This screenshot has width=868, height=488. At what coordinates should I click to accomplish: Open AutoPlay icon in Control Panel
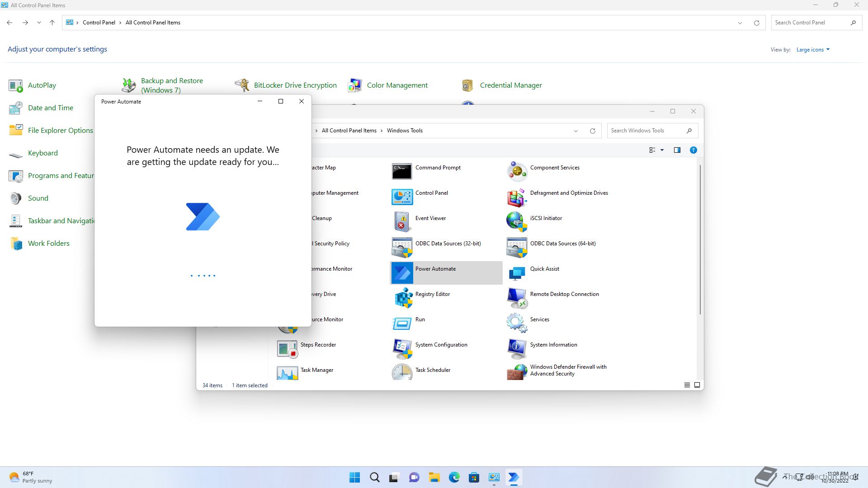16,85
